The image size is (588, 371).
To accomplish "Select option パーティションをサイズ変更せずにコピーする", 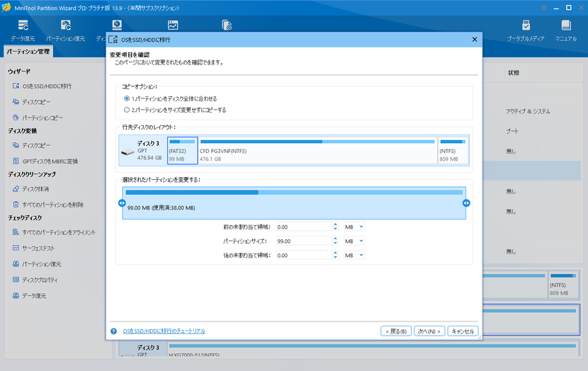I will pyautogui.click(x=127, y=110).
